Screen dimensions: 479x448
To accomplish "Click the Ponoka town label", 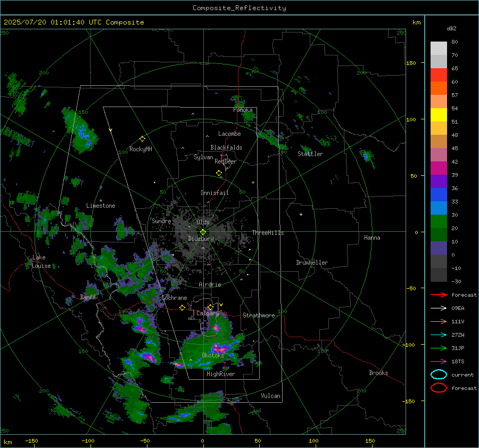I will coord(243,110).
